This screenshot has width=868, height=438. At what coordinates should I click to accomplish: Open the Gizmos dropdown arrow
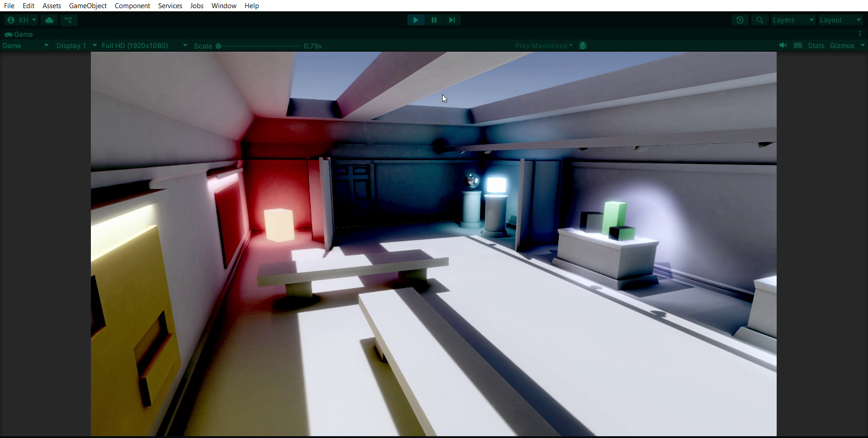(863, 45)
